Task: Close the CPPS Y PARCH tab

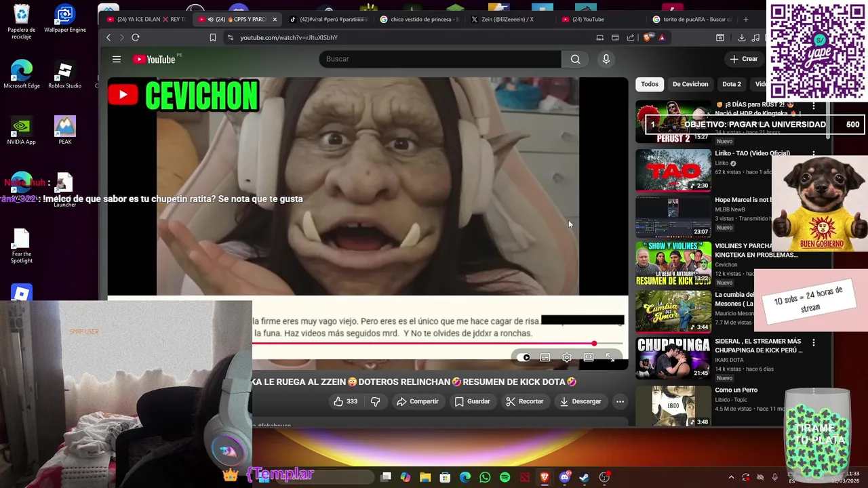Action: pyautogui.click(x=275, y=19)
